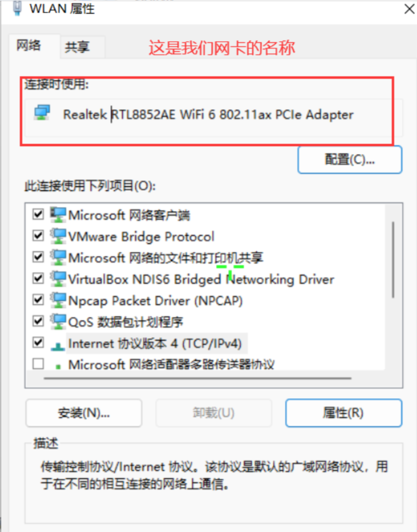This screenshot has height=532, width=417.
Task: Click the VirtualBox NDIS6 Bridged driver icon
Action: (x=58, y=279)
